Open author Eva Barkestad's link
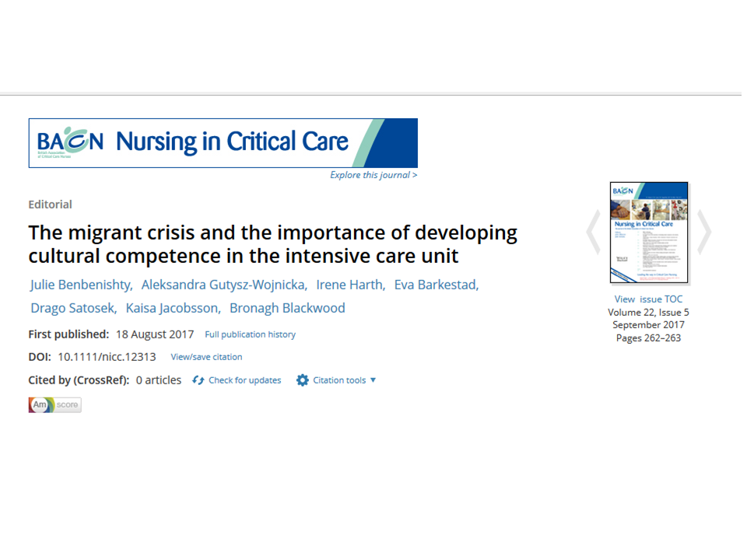The width and height of the screenshot is (747, 560). (x=437, y=285)
